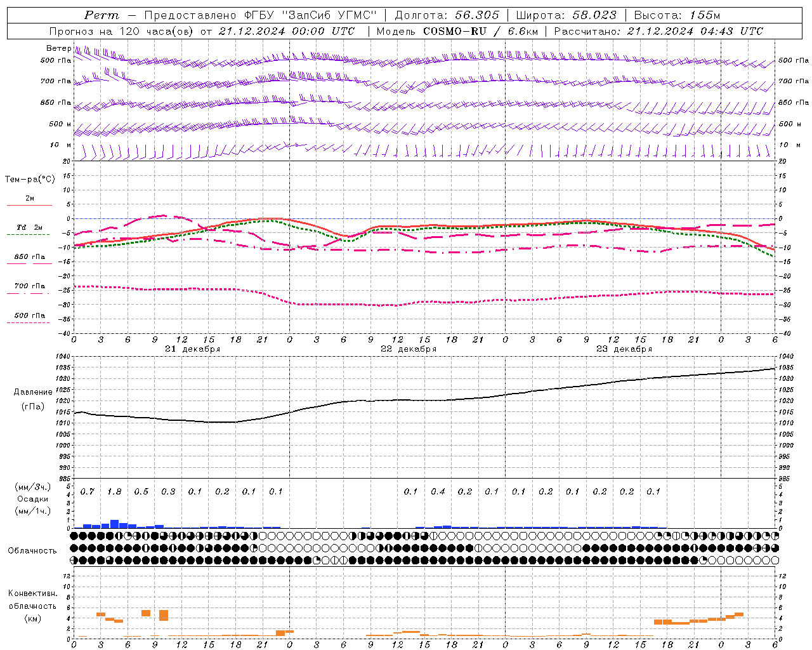812x650 pixels.
Task: Click the 'Ветер' wind panel label
Action: tap(58, 48)
